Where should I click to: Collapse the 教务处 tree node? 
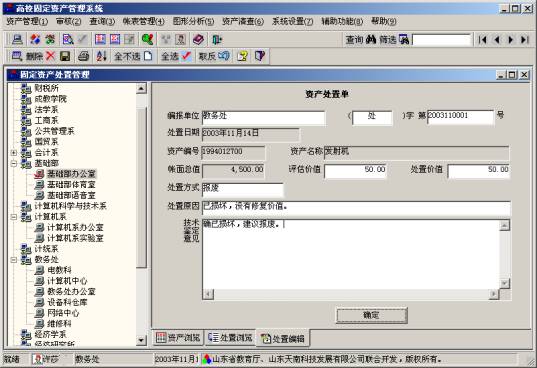tap(14, 260)
